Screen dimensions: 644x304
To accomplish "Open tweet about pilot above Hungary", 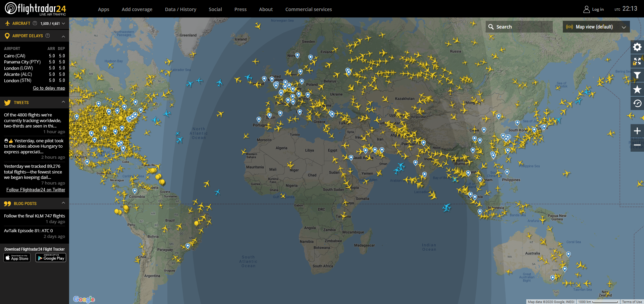I will click(x=34, y=146).
